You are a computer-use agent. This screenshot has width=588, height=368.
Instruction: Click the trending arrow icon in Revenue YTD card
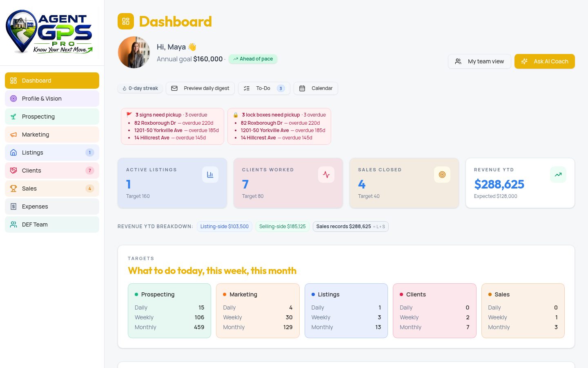(x=558, y=175)
